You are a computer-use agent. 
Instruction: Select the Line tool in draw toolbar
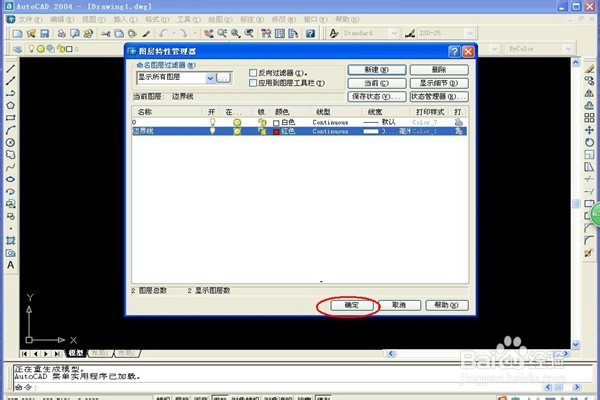(11, 69)
